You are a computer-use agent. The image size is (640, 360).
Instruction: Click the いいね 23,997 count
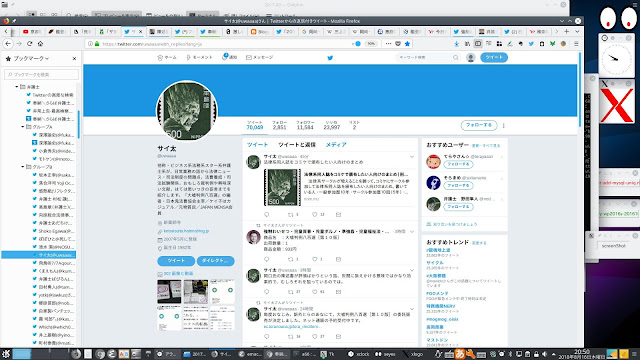pos(331,125)
